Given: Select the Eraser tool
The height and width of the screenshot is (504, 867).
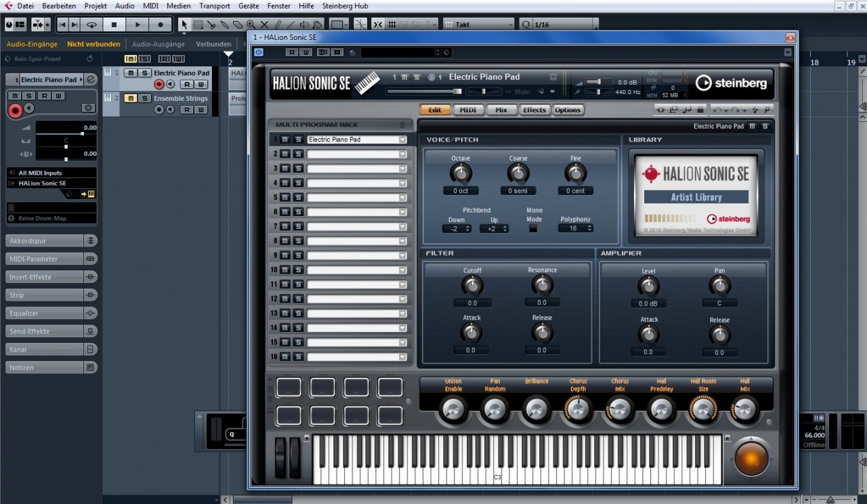Looking at the screenshot, I should click(237, 24).
